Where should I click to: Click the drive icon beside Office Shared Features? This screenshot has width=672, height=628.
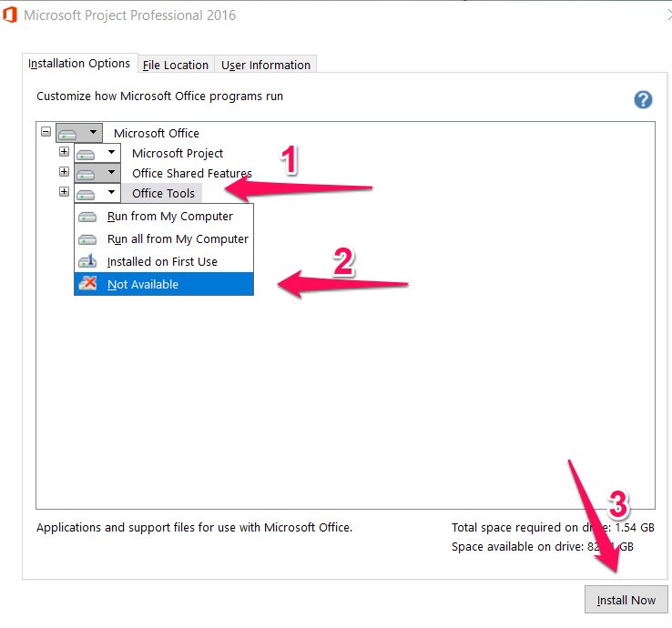(x=87, y=173)
